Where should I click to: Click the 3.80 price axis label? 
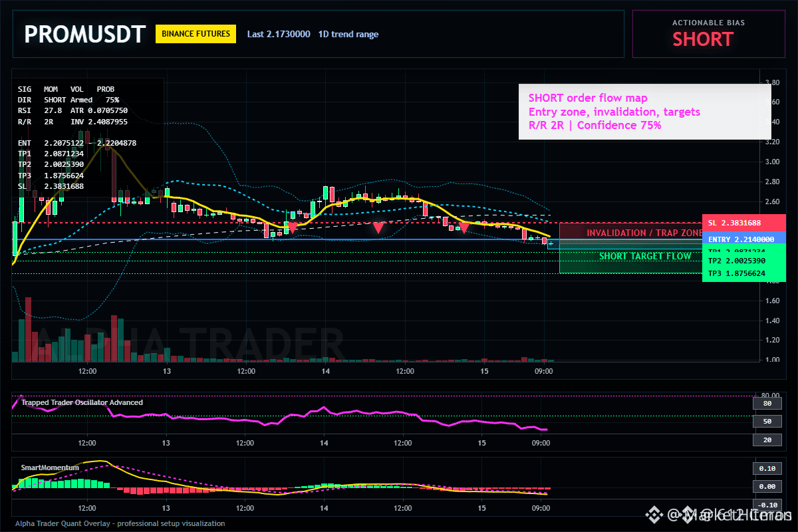pos(771,82)
